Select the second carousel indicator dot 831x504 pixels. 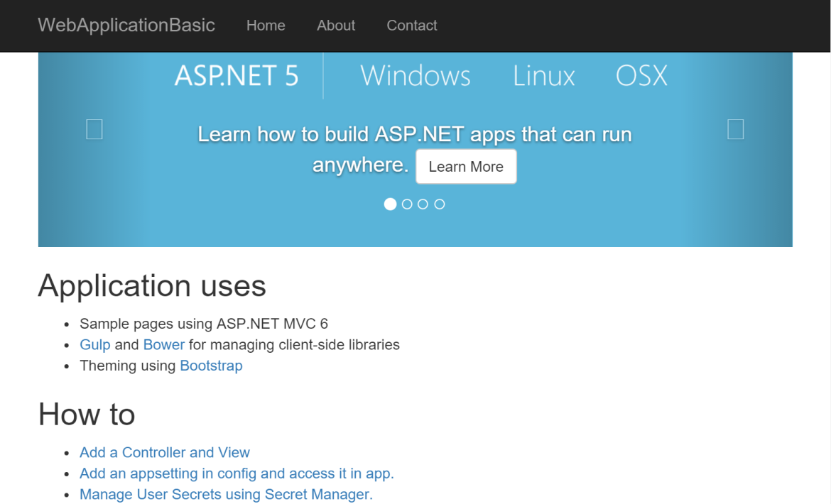click(x=407, y=204)
